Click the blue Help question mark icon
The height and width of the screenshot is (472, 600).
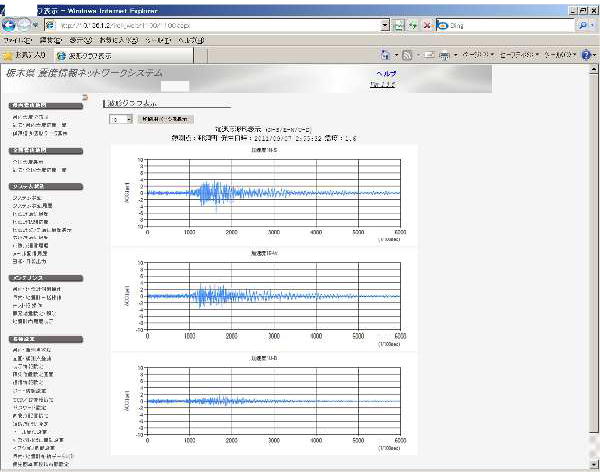[x=586, y=56]
